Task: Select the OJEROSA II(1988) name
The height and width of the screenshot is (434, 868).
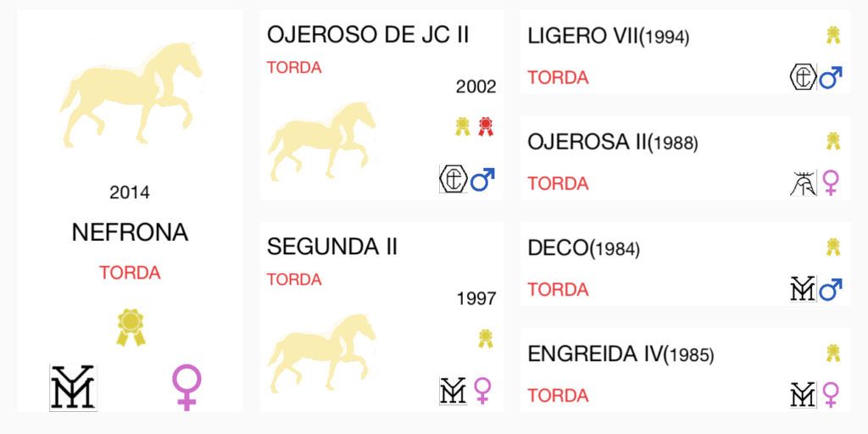Action: (613, 142)
